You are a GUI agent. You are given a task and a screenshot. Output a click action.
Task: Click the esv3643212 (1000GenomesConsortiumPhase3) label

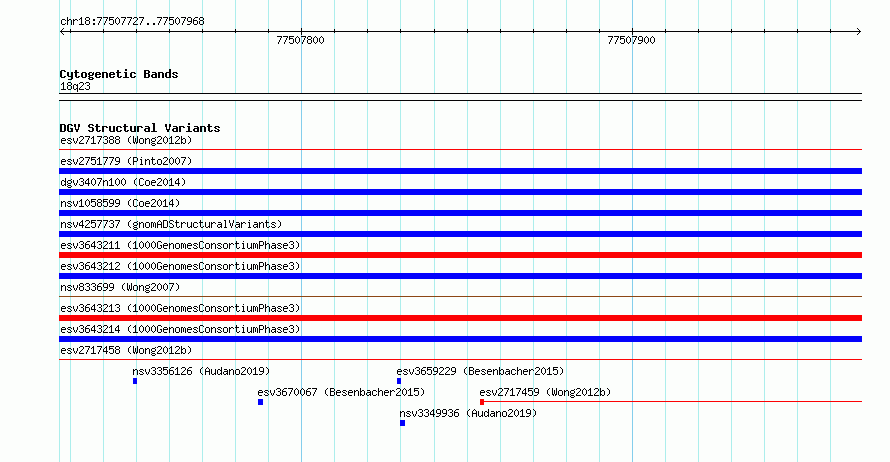[180, 266]
